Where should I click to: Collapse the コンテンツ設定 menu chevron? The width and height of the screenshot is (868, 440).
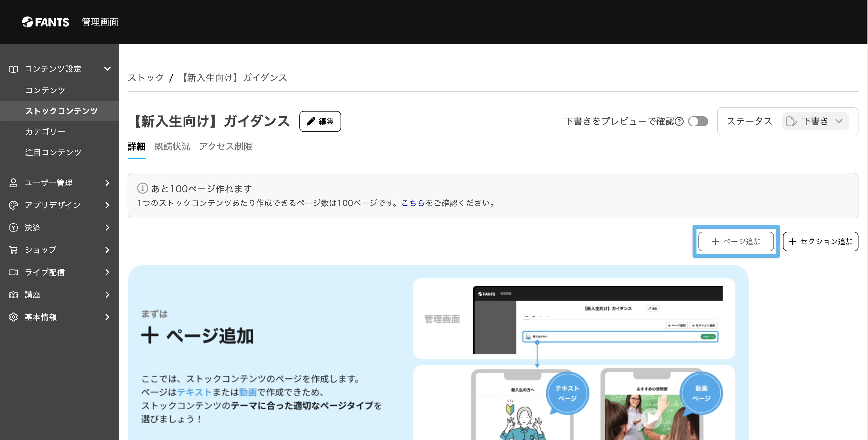[107, 69]
